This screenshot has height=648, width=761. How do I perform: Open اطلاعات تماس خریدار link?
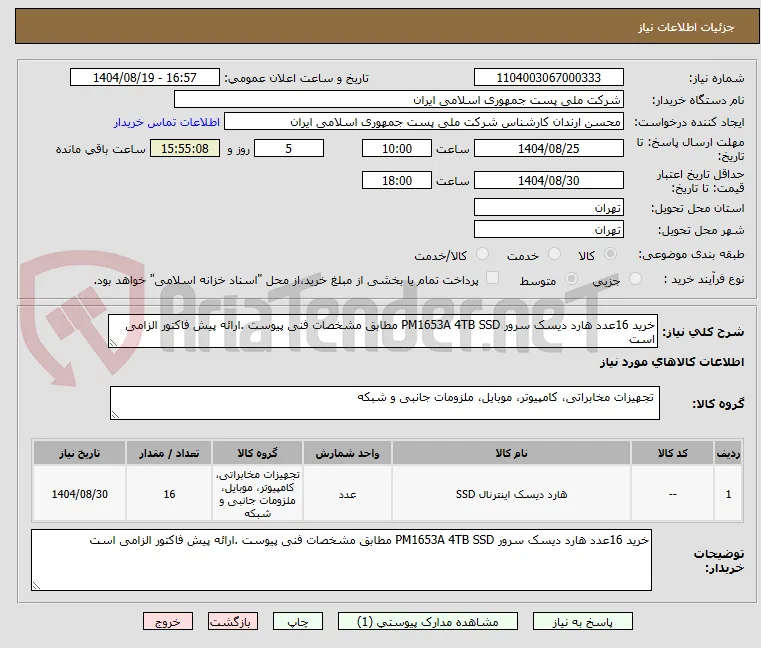(x=167, y=122)
